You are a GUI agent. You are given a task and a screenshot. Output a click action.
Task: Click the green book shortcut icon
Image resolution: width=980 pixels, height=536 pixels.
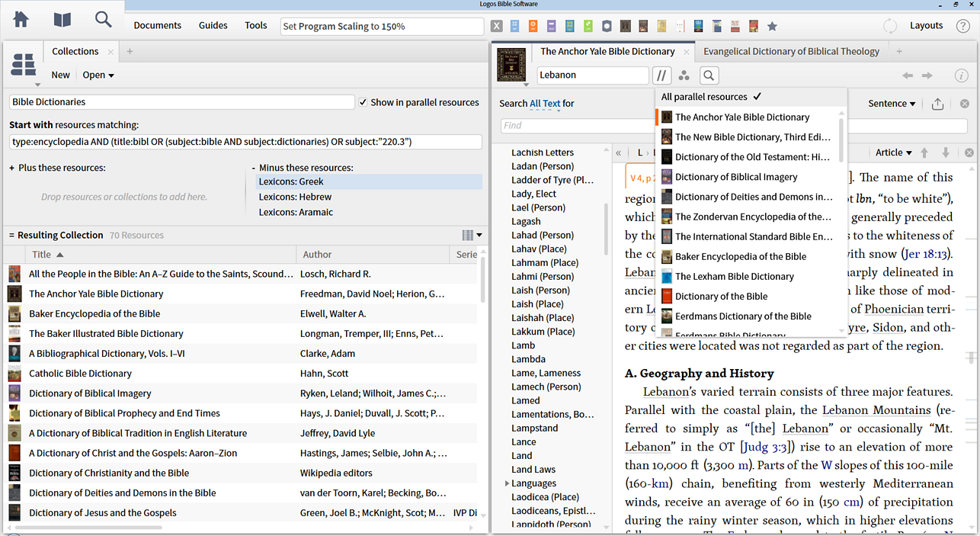[588, 26]
